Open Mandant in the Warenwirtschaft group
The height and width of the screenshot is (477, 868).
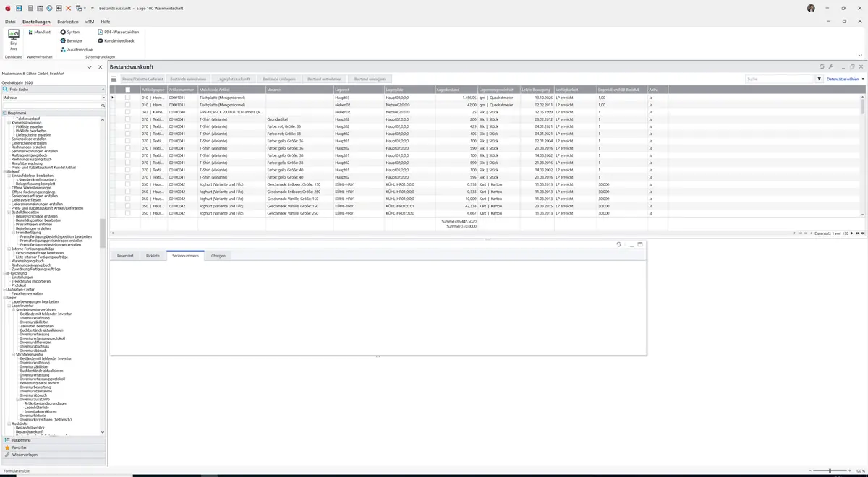tap(40, 32)
